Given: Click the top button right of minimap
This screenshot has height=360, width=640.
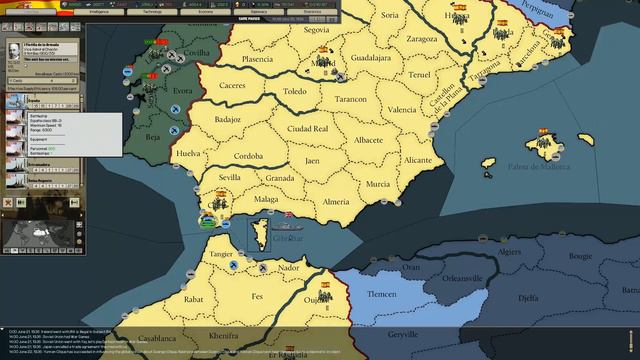Looking at the screenshot, I should (79, 224).
